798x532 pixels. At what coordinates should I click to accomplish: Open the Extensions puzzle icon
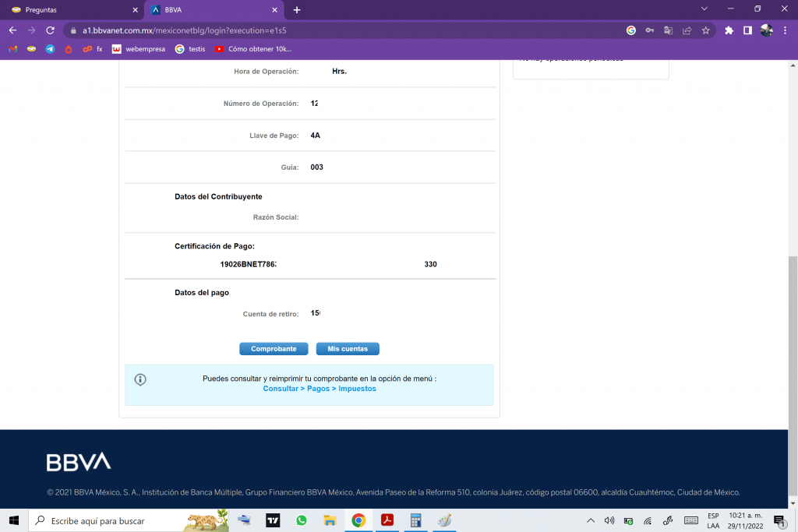tap(729, 30)
